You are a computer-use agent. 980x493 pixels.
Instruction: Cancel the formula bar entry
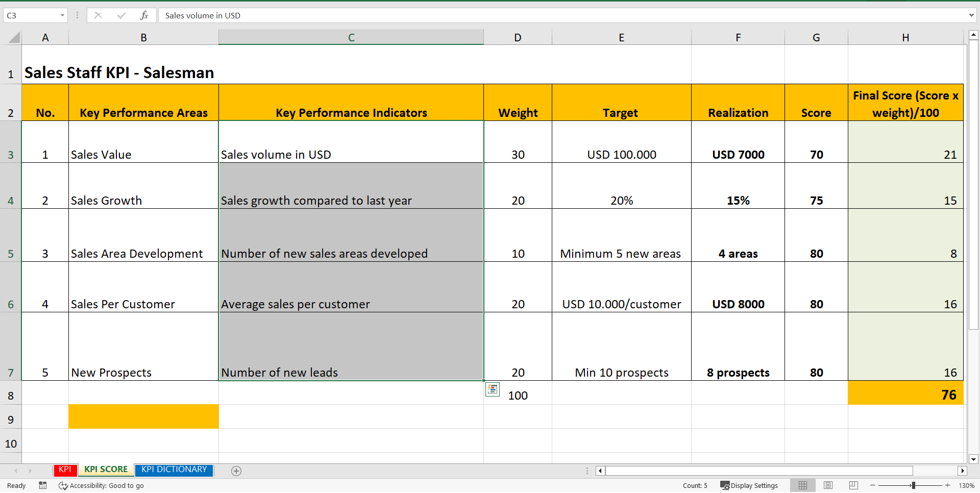[98, 16]
